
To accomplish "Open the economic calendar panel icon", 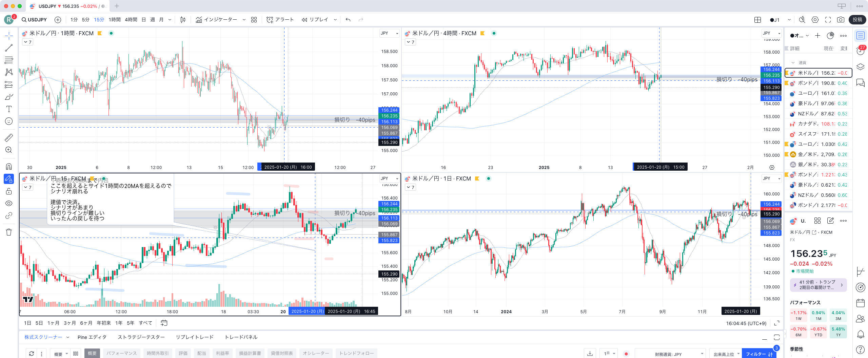I will (861, 303).
